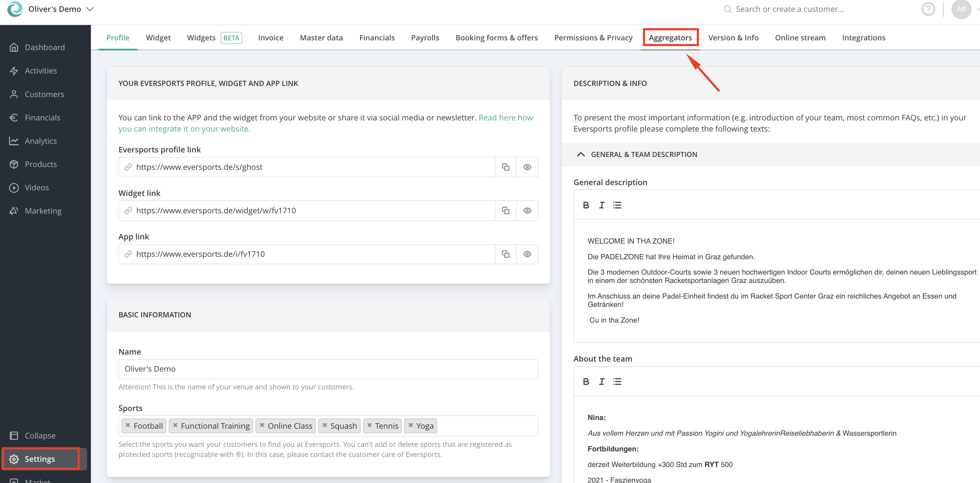Edit the venue Name field

[x=328, y=369]
